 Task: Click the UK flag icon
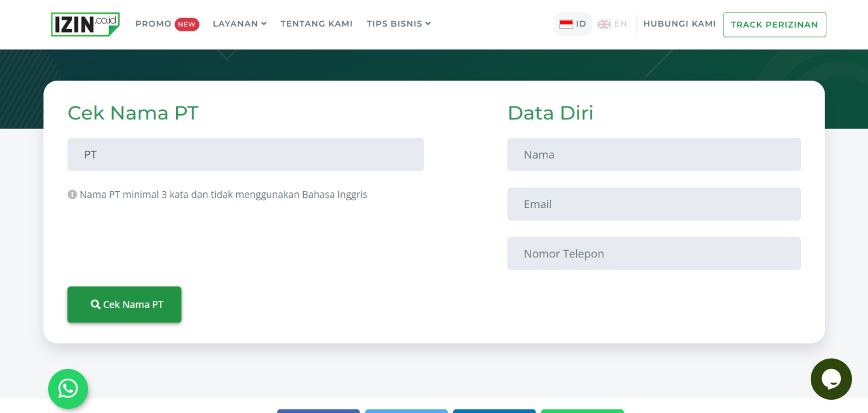pyautogui.click(x=604, y=24)
